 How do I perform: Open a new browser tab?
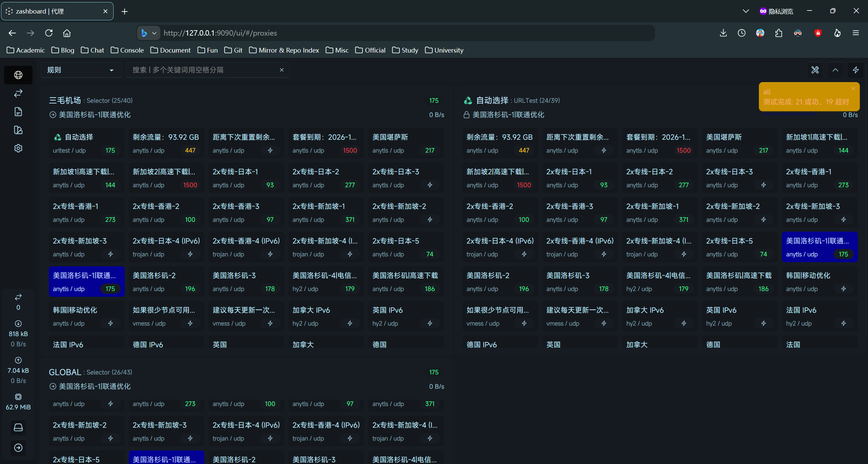pyautogui.click(x=124, y=11)
